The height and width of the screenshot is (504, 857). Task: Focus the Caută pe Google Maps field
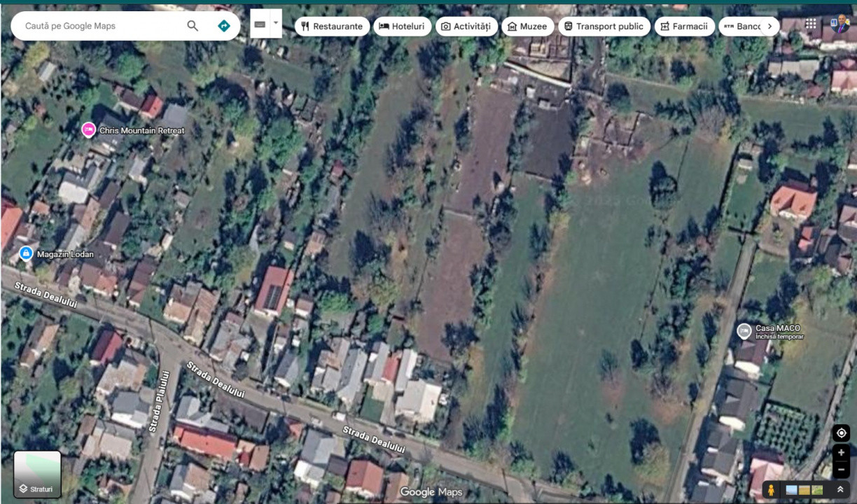coord(98,26)
